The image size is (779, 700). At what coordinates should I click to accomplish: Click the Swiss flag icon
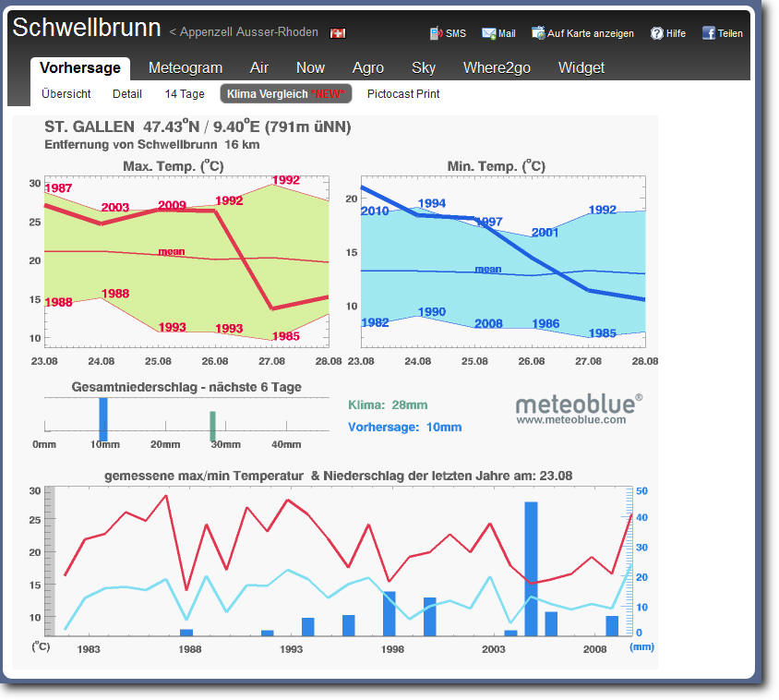click(338, 33)
